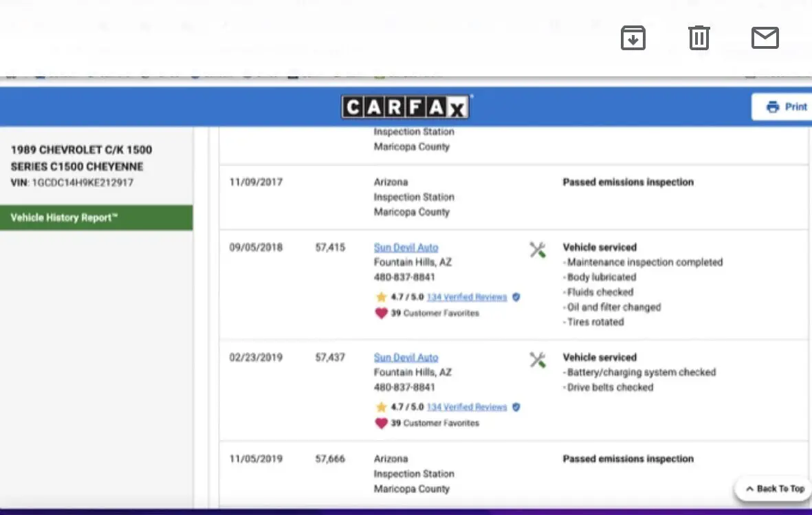812x515 pixels.
Task: Click the star rating icon for 02/23/2019 service
Action: [381, 407]
